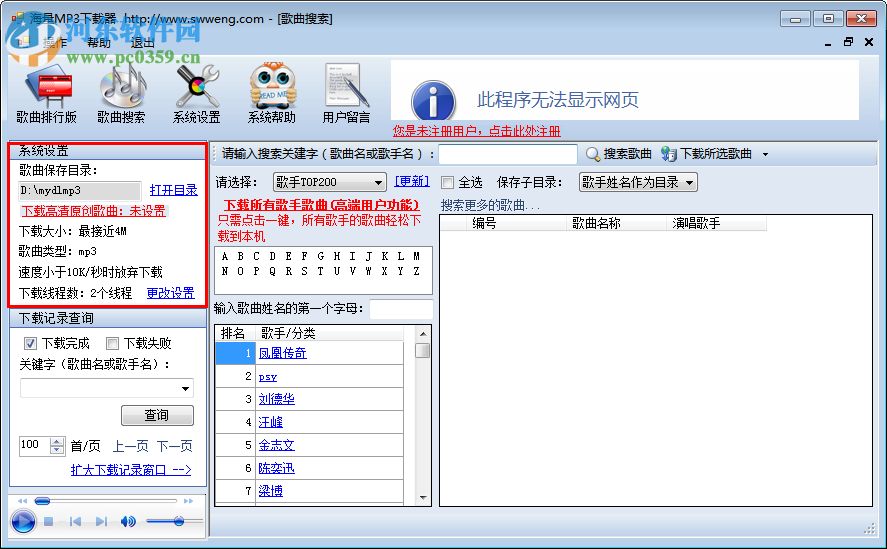Click the stop button in player

49,521
